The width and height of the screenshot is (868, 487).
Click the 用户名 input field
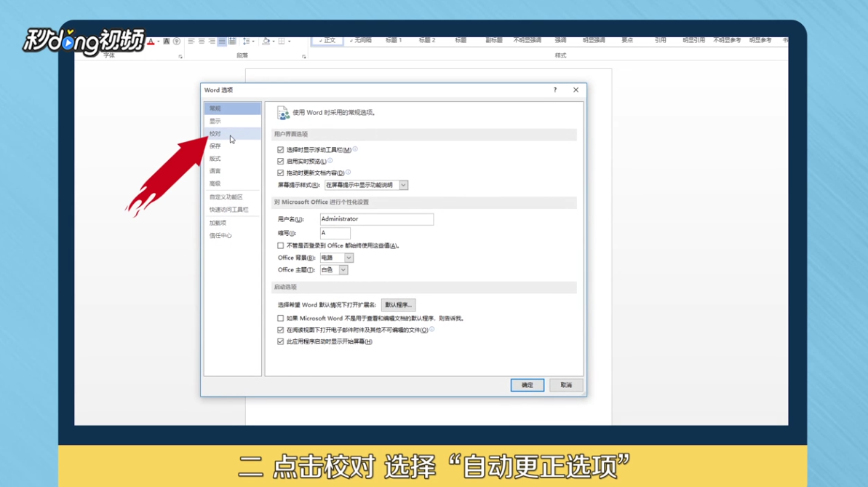[x=376, y=219]
